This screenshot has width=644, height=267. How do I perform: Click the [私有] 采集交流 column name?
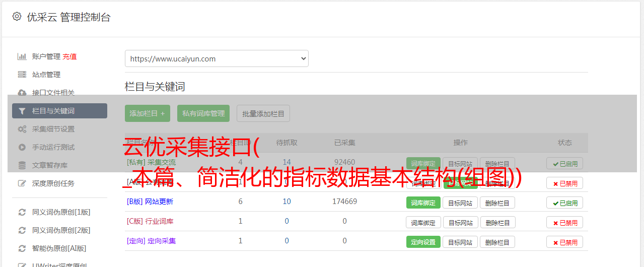click(151, 162)
